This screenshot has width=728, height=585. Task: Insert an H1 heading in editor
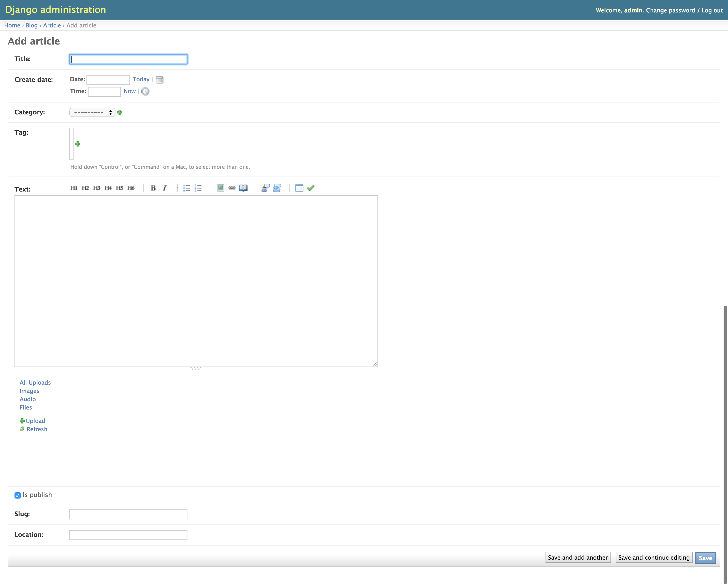pos(74,188)
